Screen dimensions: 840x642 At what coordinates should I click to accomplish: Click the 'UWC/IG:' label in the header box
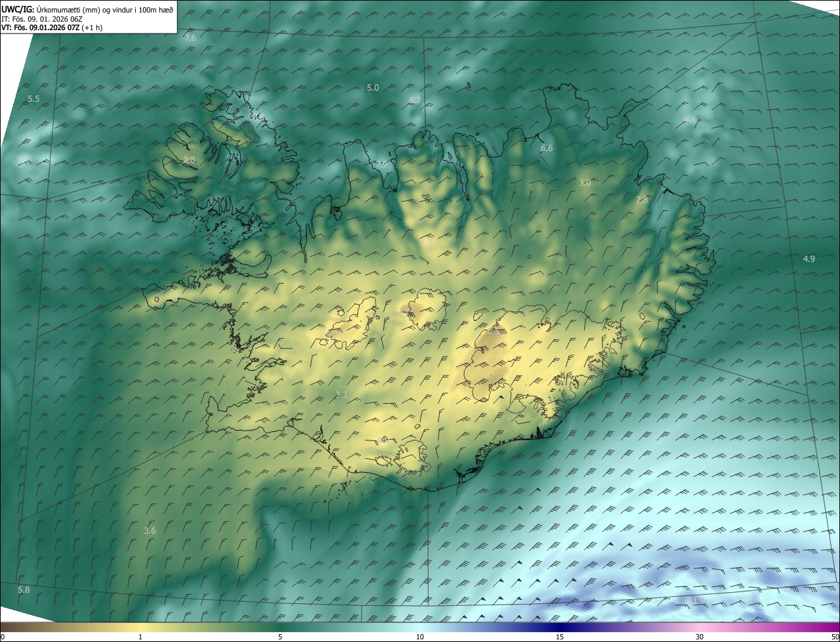[18, 9]
